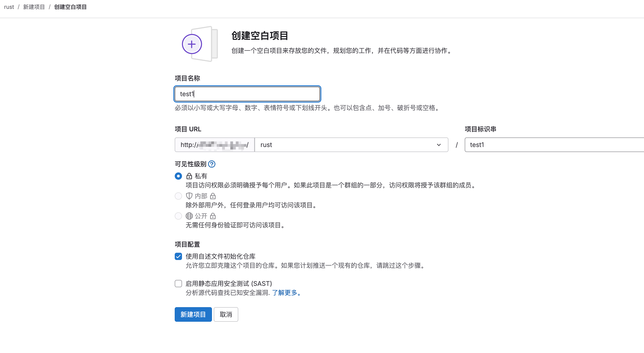Screen dimensions: 644x353
Task: Select the 公开 public visibility radio
Action: pos(178,216)
